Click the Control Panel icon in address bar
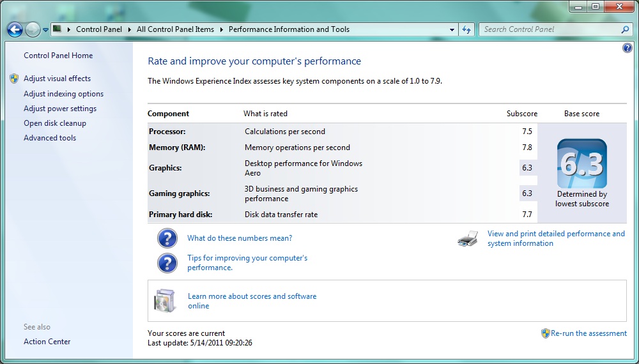639x364 pixels. point(57,29)
